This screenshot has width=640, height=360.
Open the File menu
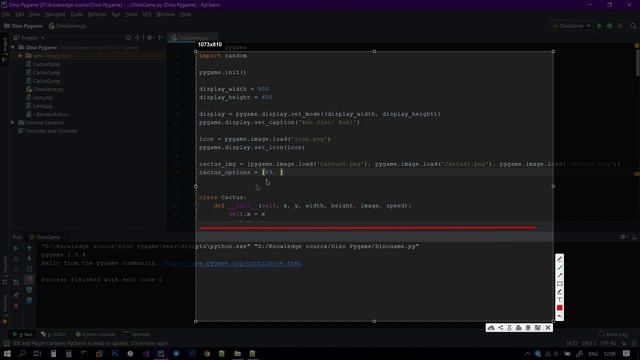click(6, 14)
